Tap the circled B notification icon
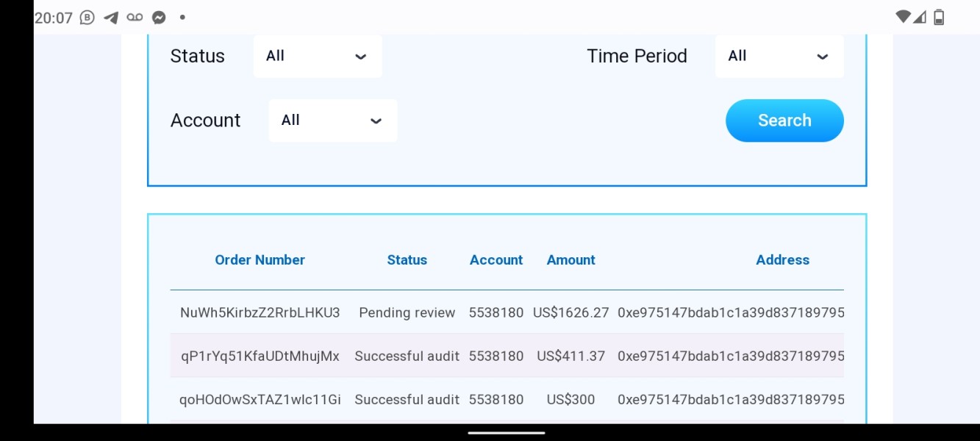Screen dimensions: 980x441 [x=87, y=18]
